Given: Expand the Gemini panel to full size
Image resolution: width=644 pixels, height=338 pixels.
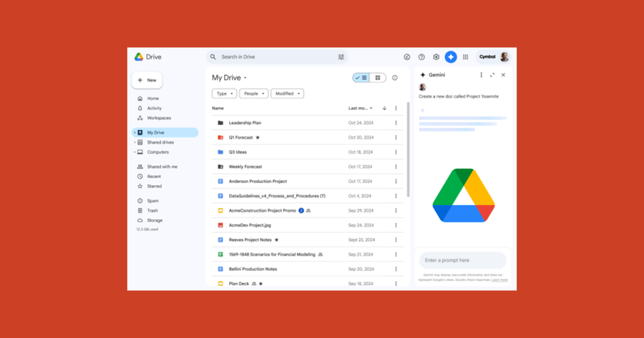Looking at the screenshot, I should pos(492,75).
